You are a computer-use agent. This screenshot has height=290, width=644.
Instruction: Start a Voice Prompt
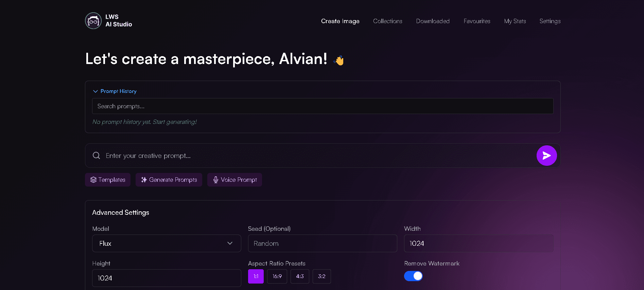(234, 180)
